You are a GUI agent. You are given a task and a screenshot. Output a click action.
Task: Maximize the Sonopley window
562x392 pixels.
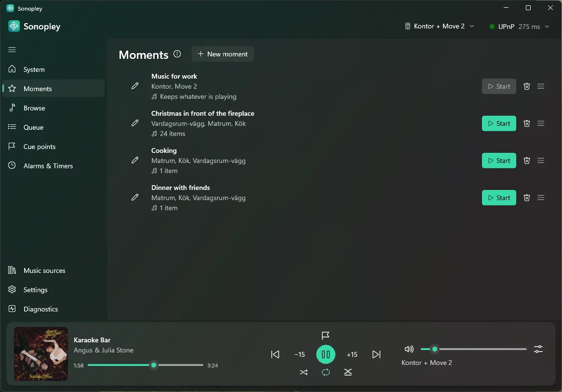tap(528, 8)
